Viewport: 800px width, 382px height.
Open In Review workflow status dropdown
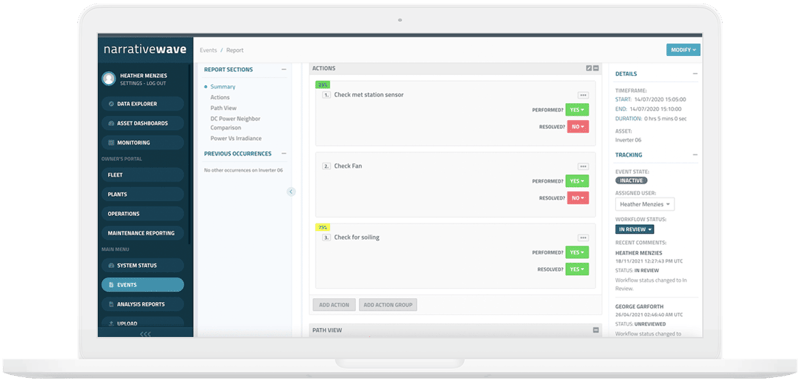click(635, 230)
